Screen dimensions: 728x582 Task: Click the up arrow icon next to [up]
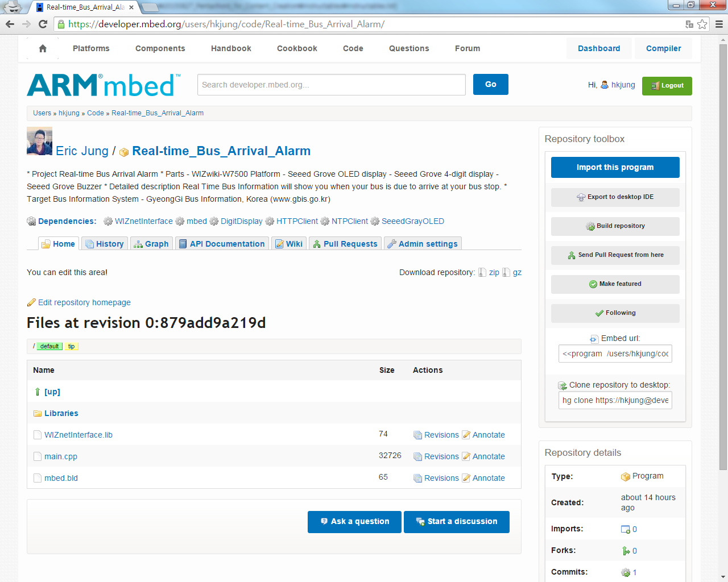coord(38,392)
